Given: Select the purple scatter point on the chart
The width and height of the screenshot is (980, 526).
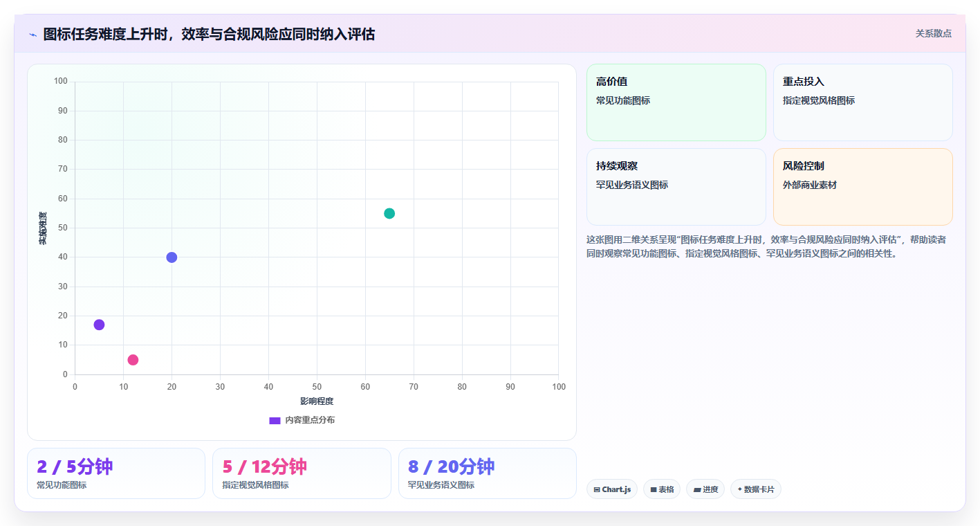Looking at the screenshot, I should click(99, 325).
